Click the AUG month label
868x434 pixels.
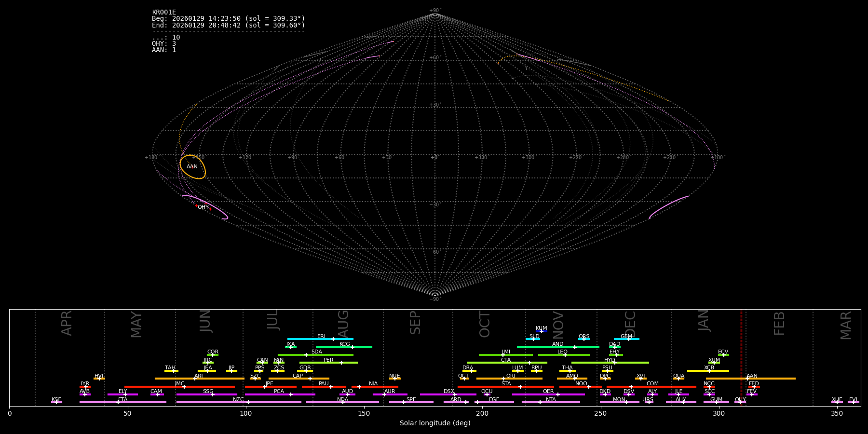point(343,323)
